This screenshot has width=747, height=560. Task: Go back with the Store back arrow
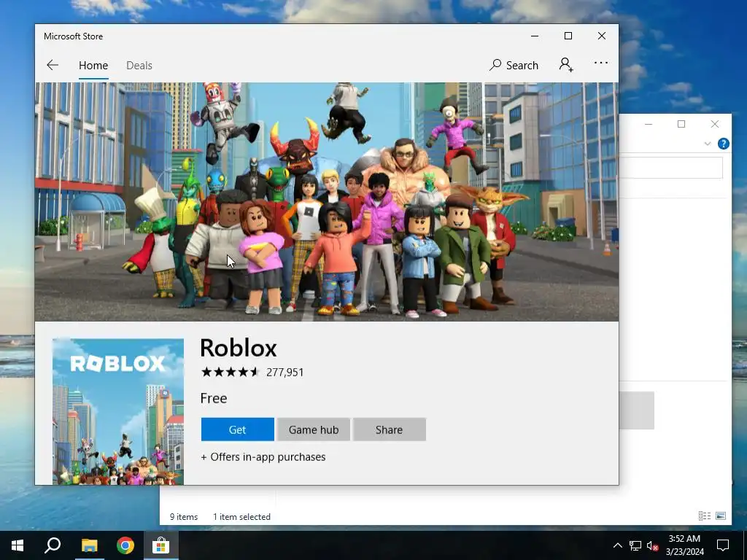(53, 65)
